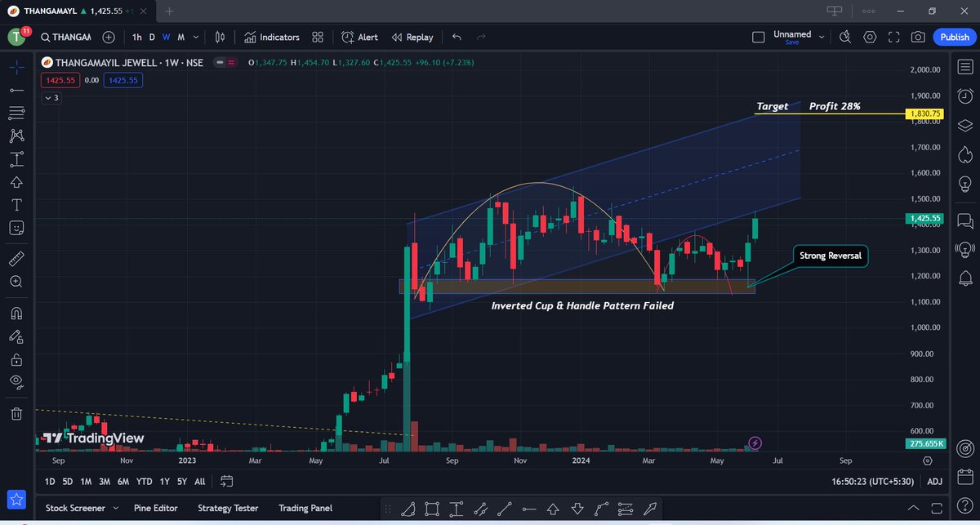This screenshot has height=525, width=980.
Task: Open the Hotlists flame panel
Action: [x=964, y=155]
